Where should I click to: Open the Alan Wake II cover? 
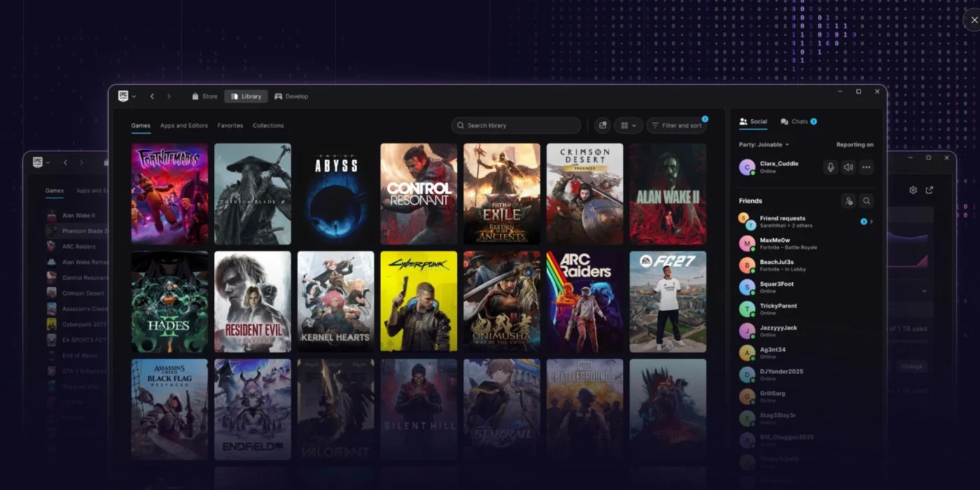[x=668, y=194]
